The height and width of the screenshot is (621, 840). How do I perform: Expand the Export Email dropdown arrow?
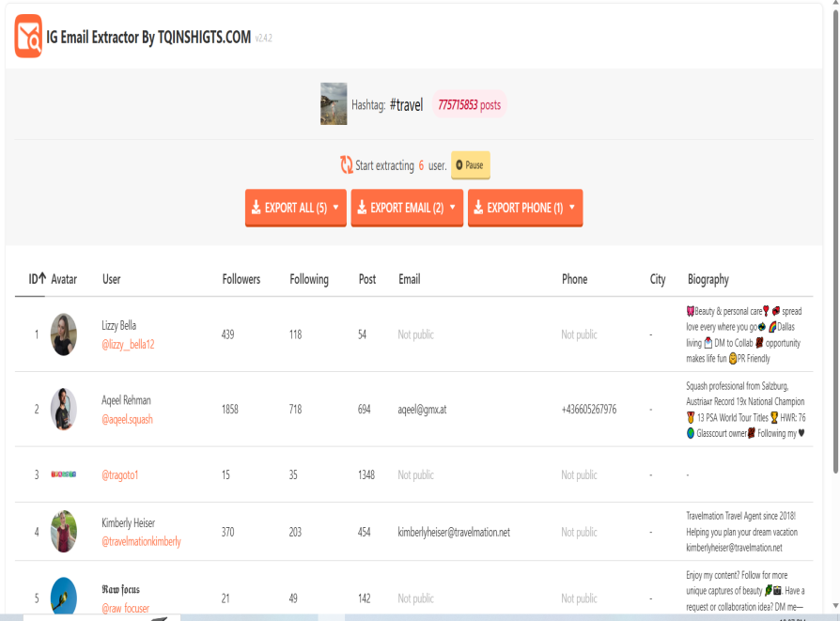click(x=453, y=208)
